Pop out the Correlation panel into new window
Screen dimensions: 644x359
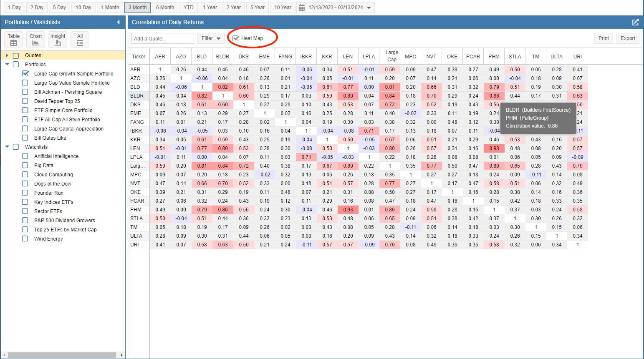coord(635,22)
